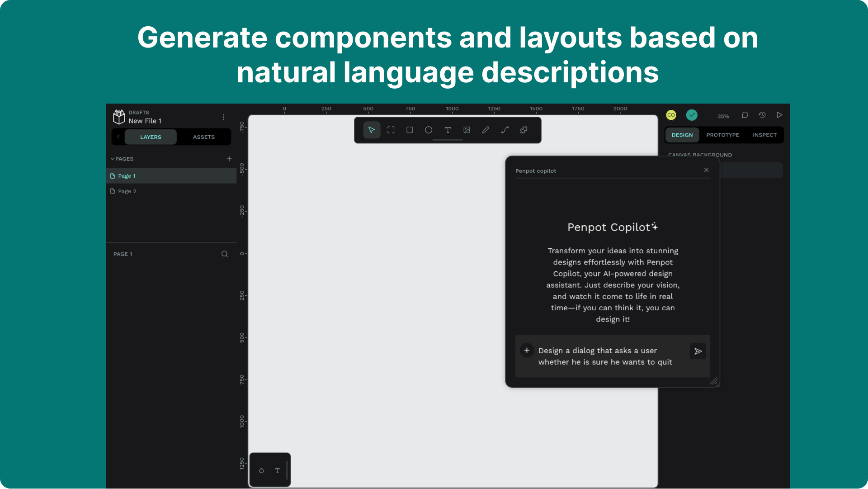The height and width of the screenshot is (489, 868).
Task: Select the Rectangle tool
Action: [x=410, y=130]
